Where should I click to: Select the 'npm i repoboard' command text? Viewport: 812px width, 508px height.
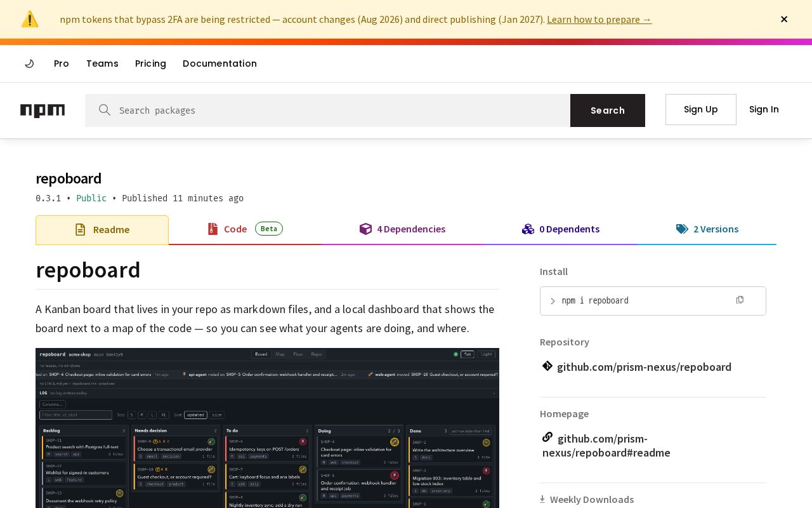(x=595, y=301)
